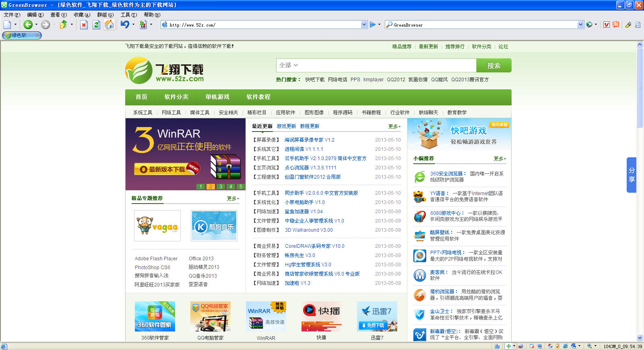This screenshot has height=350, width=644.
Task: Click the 快吧游戏 banner
Action: (459, 135)
